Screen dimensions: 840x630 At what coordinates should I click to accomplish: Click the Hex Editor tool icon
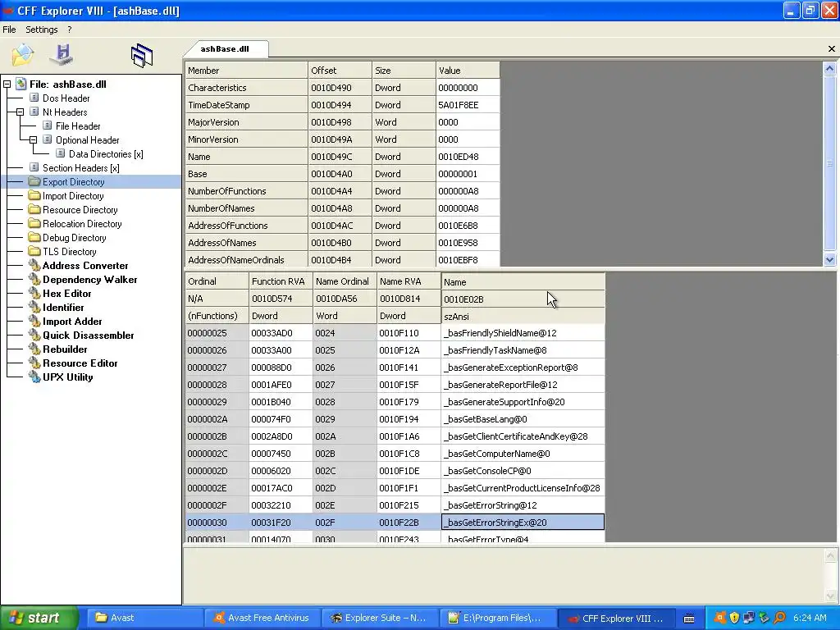click(x=34, y=293)
